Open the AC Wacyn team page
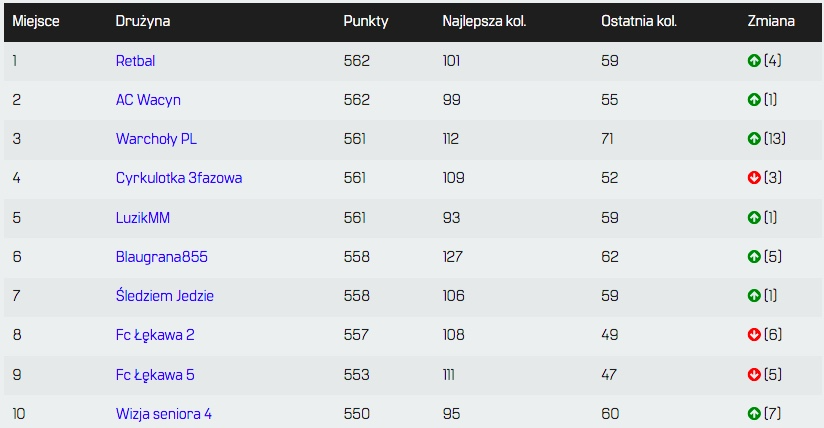The width and height of the screenshot is (824, 428). pos(148,100)
